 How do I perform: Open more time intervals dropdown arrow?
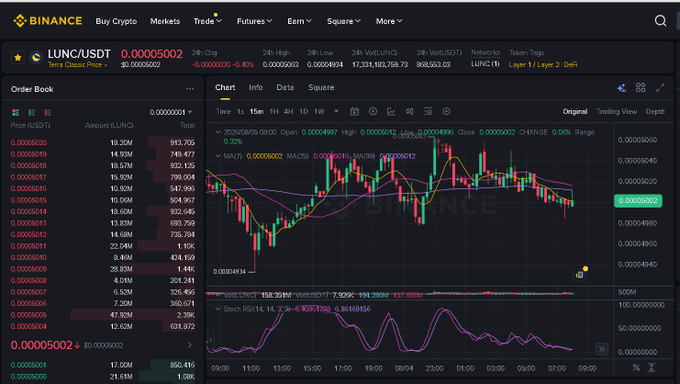336,112
